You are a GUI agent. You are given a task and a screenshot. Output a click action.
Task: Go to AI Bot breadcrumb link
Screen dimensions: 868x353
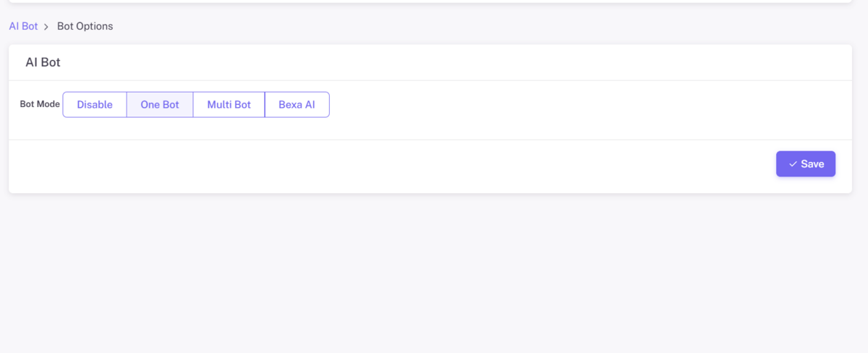coord(23,26)
